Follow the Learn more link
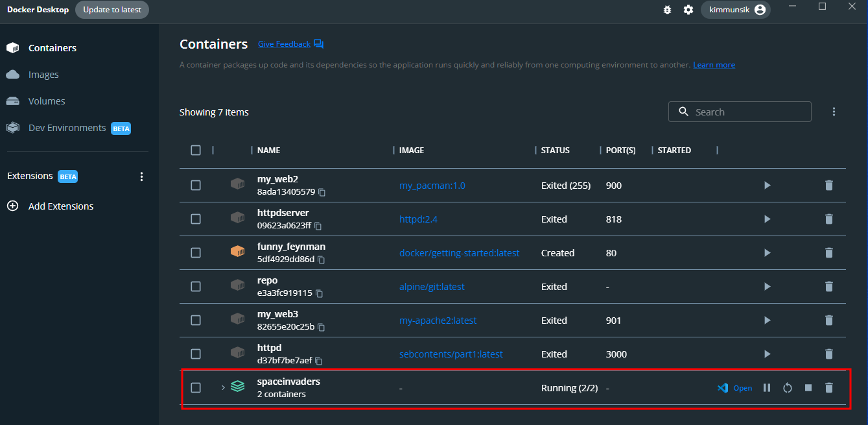 tap(714, 65)
